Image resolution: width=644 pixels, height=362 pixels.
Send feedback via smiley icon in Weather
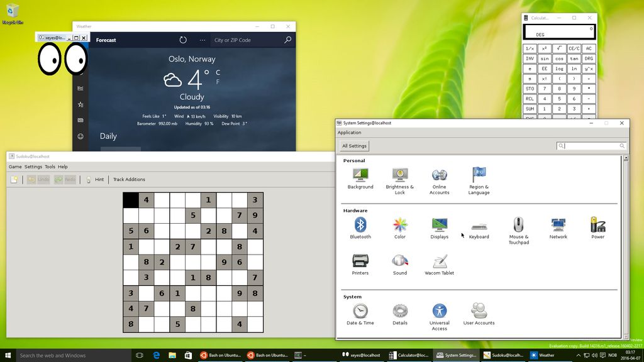pos(80,136)
